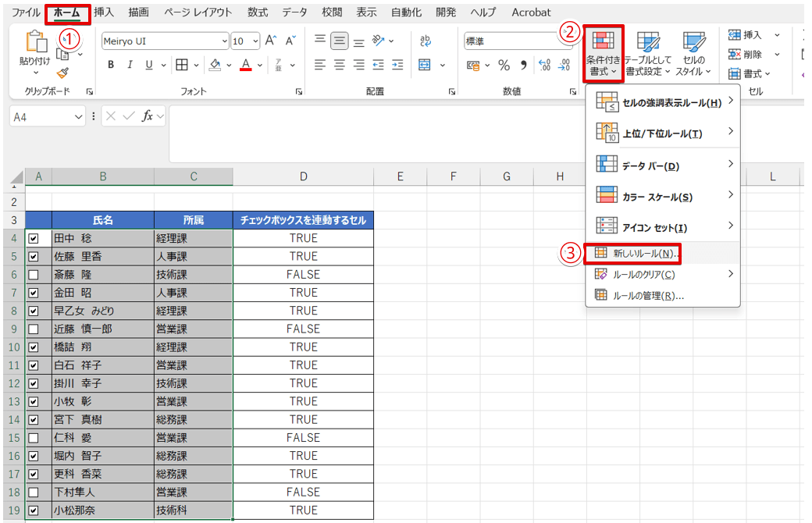Uncheck the box for 小松那奈
Image resolution: width=812 pixels, height=523 pixels.
click(34, 510)
